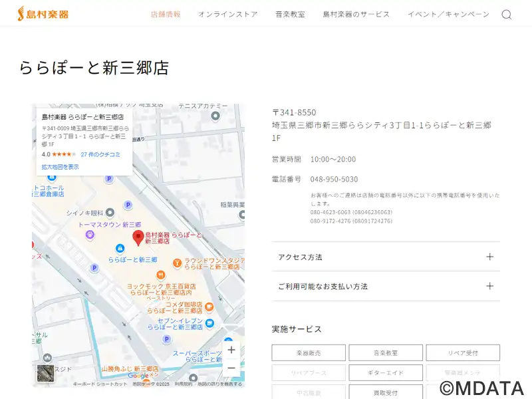This screenshot has width=532, height=399.
Task: Open the イベント／キャンペーン menu
Action: coord(448,14)
